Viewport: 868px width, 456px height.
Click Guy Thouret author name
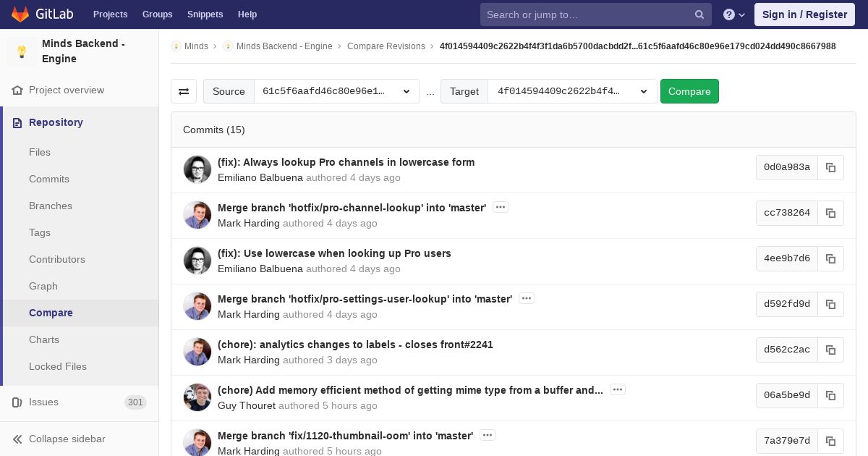click(247, 405)
